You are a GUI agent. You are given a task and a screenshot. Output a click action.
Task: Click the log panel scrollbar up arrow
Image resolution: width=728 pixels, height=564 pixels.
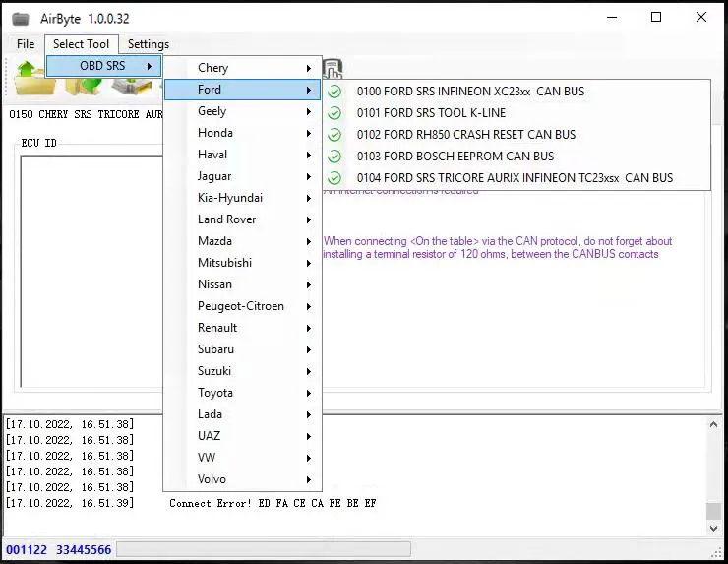tap(713, 424)
